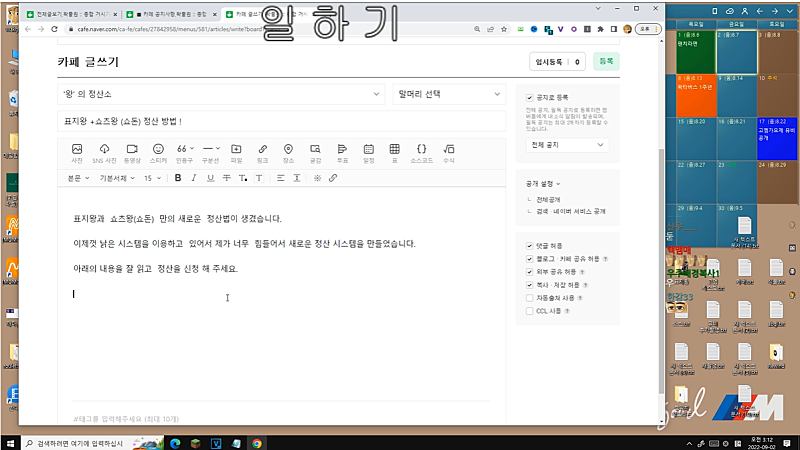
Task: Add a 링크 link from toolbar
Action: tap(262, 152)
